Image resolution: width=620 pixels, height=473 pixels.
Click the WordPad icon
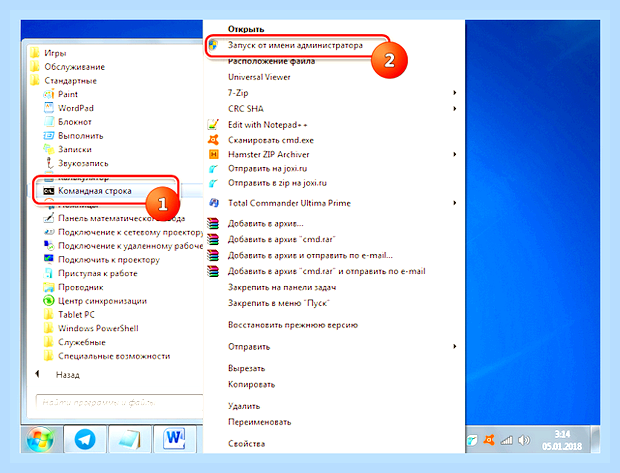point(48,108)
